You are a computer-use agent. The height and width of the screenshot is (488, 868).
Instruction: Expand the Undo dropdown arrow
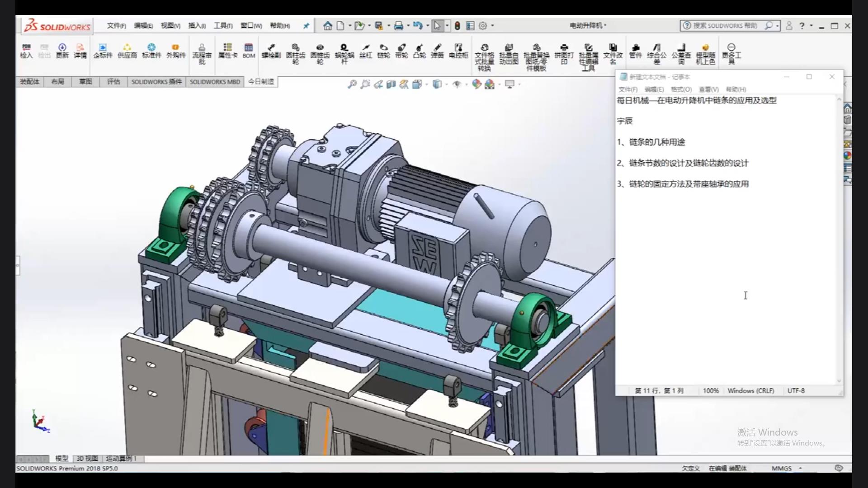[427, 26]
